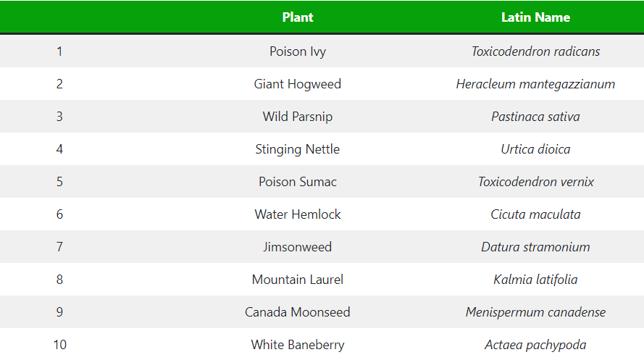644x360 pixels.
Task: Click Urtica dioica Latin name
Action: [x=535, y=149]
